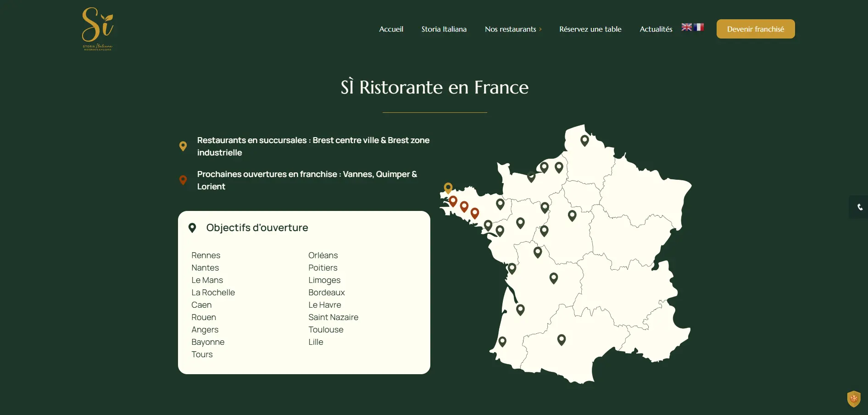The image size is (868, 415).
Task: Open the cookie shield icon
Action: [x=854, y=398]
